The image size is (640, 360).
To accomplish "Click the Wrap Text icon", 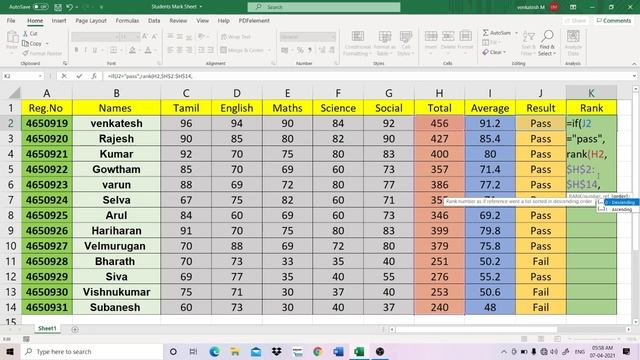I will (223, 37).
